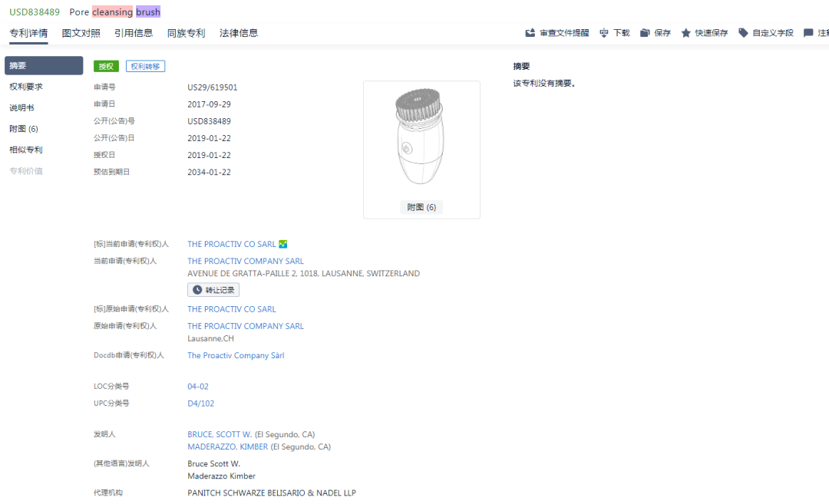Click the green chart icon beside THE PROACTIV CO SARL

tap(282, 244)
